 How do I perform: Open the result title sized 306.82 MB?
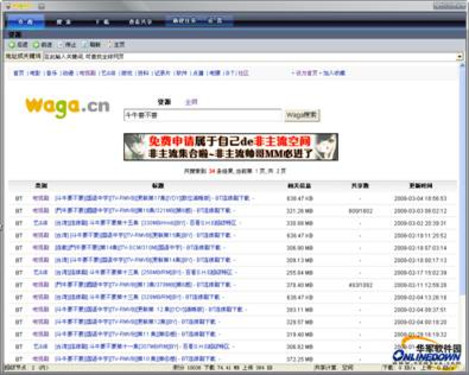tap(142, 347)
